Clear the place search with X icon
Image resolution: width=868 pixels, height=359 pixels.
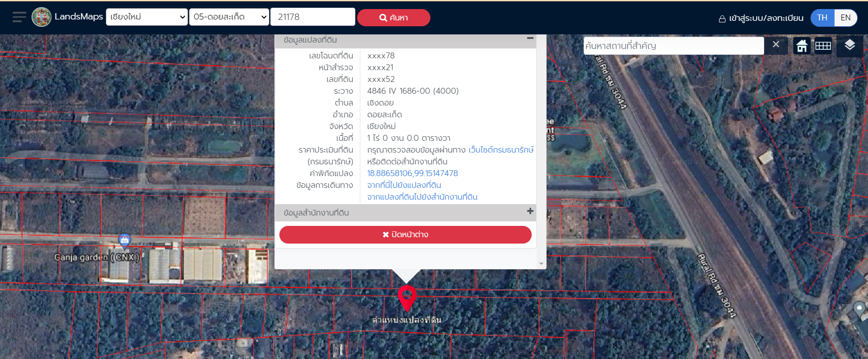[x=776, y=45]
